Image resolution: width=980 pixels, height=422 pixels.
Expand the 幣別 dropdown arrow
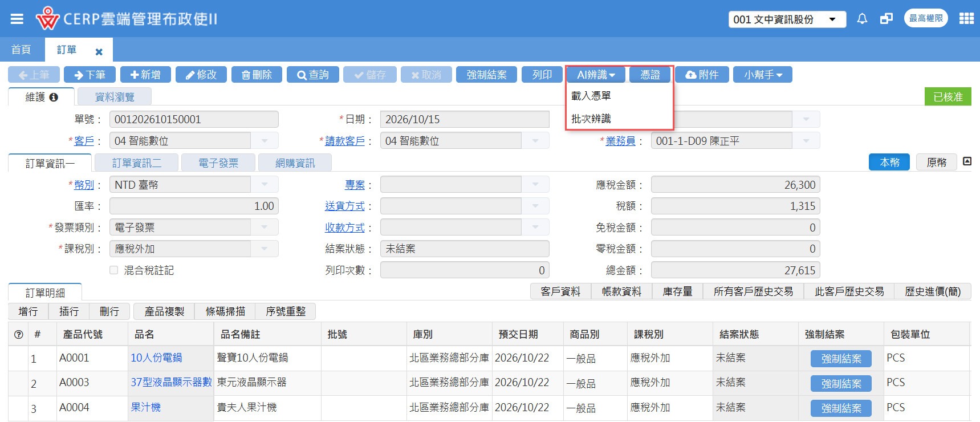point(265,184)
